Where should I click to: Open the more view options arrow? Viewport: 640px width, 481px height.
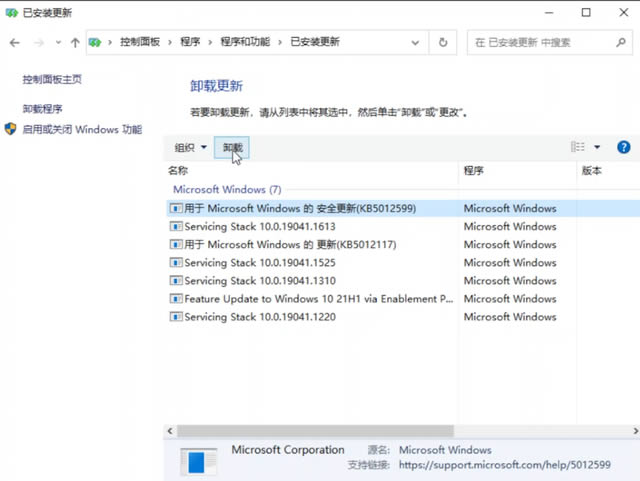(597, 147)
